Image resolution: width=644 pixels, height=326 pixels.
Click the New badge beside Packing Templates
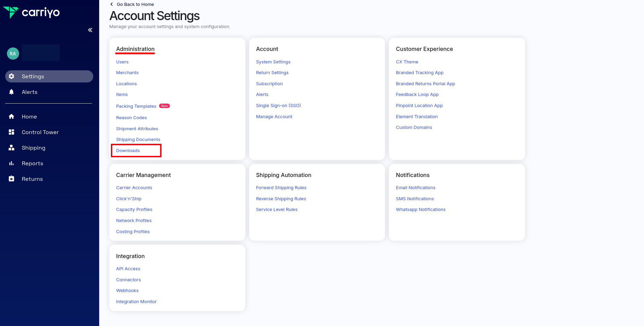(164, 106)
